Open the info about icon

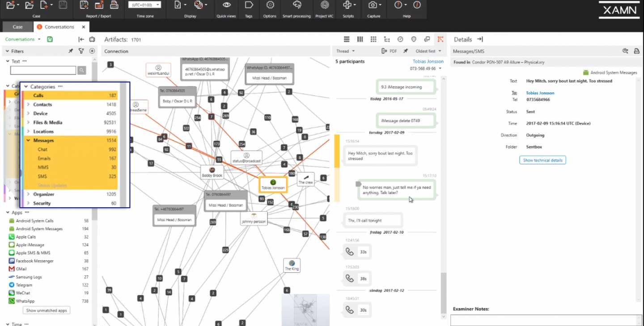tap(417, 5)
